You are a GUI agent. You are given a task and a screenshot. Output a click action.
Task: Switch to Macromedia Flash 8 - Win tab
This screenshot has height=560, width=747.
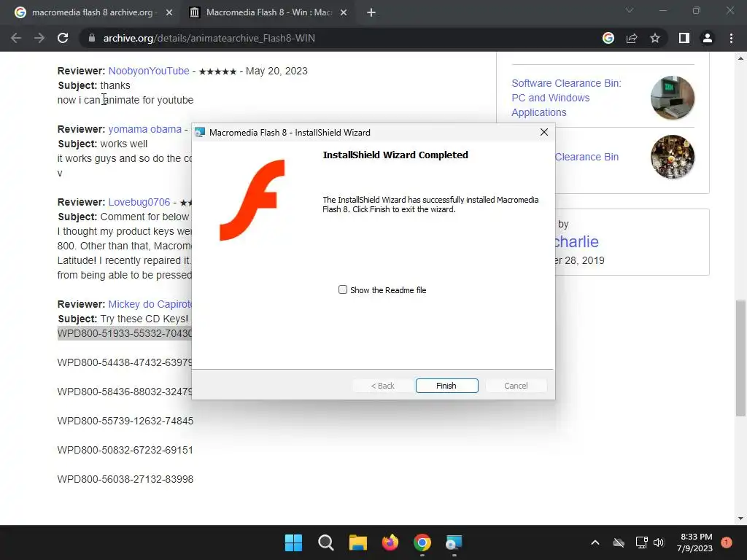pos(268,12)
